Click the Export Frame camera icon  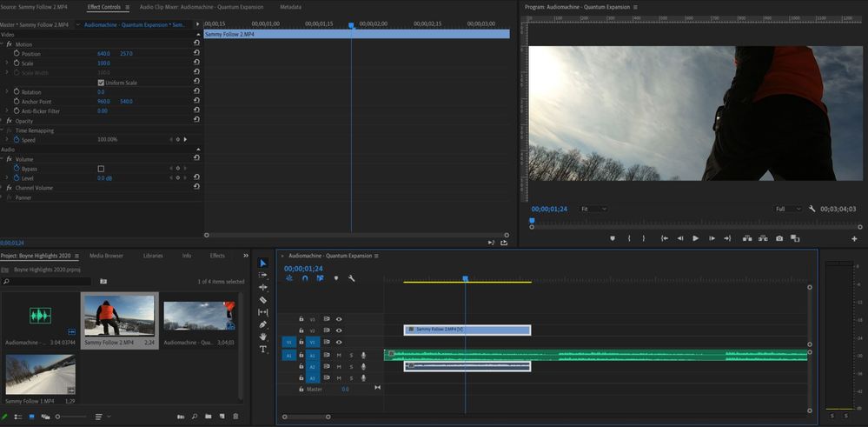779,238
